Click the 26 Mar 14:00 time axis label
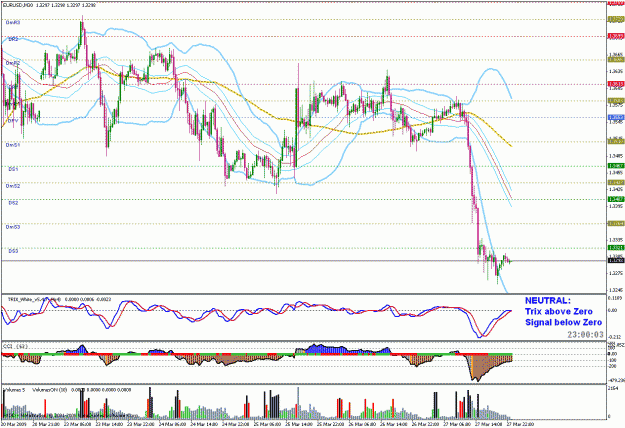 click(392, 424)
